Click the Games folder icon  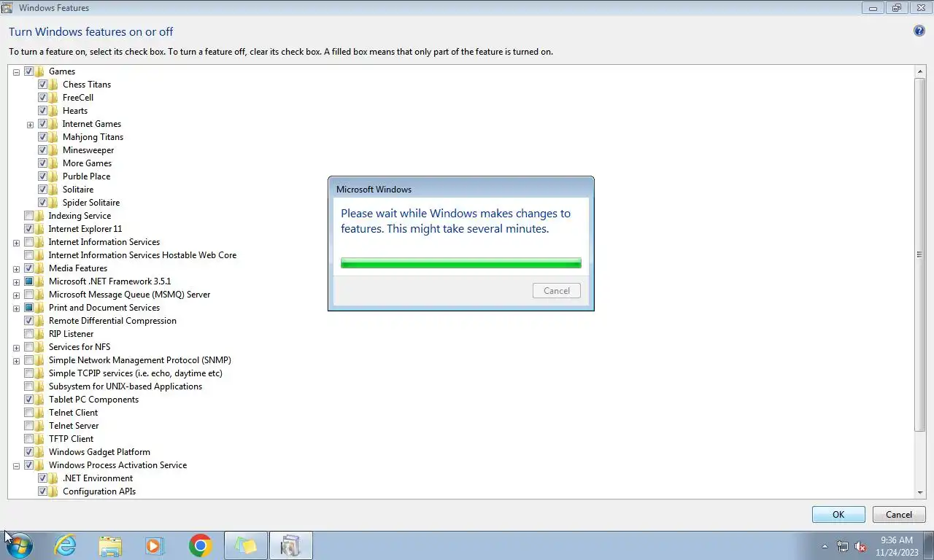coord(39,71)
